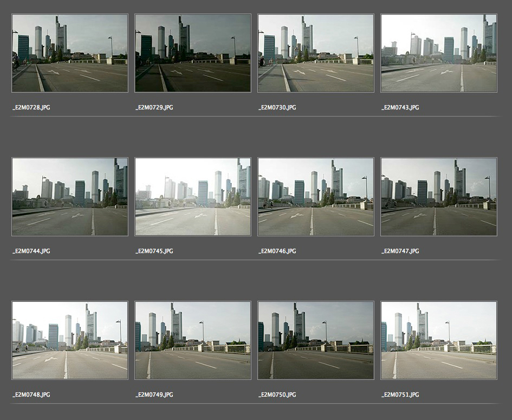The height and width of the screenshot is (420, 512).
Task: Open the _E2M0730.JPG photo thumbnail
Action: [x=316, y=53]
